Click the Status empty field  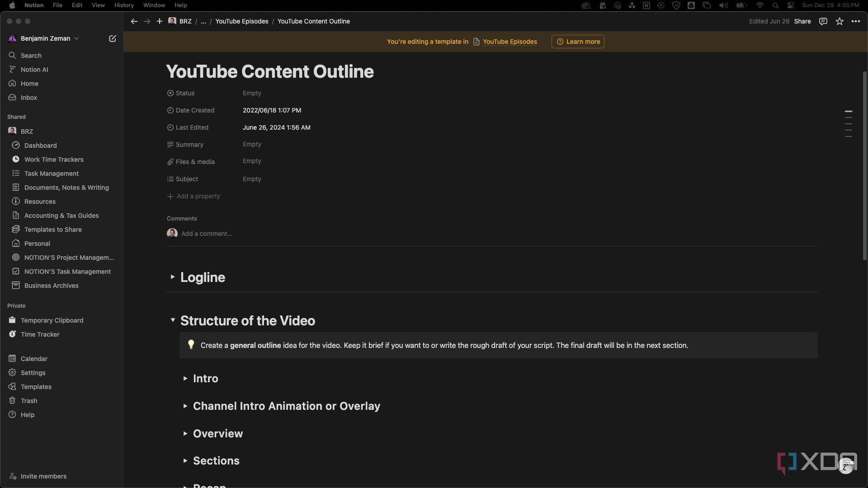251,93
